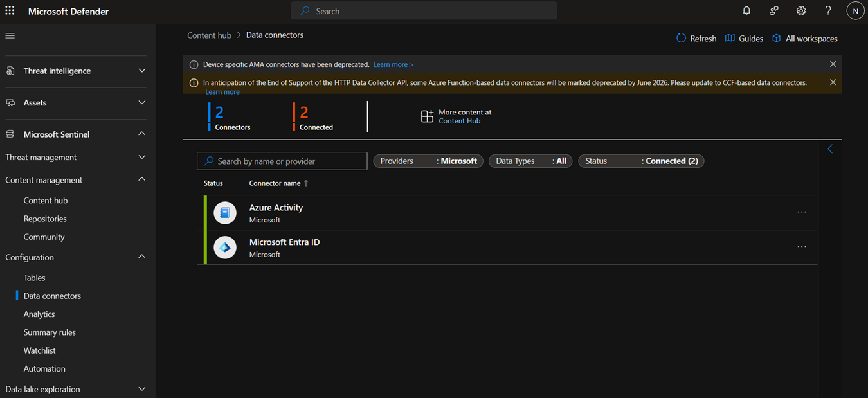Click the Threat intelligence sidebar icon

coord(10,71)
